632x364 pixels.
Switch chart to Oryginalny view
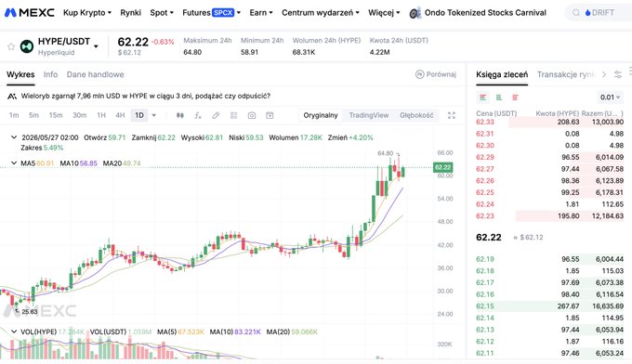(321, 115)
